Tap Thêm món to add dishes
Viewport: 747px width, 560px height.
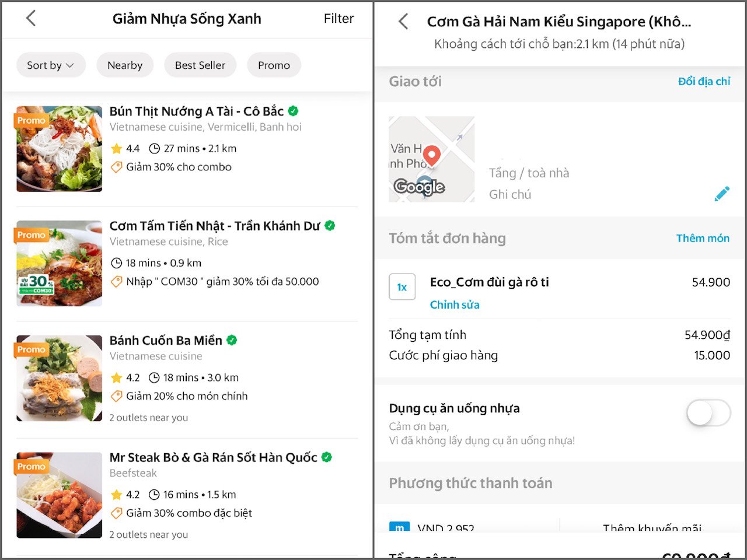[x=703, y=238]
